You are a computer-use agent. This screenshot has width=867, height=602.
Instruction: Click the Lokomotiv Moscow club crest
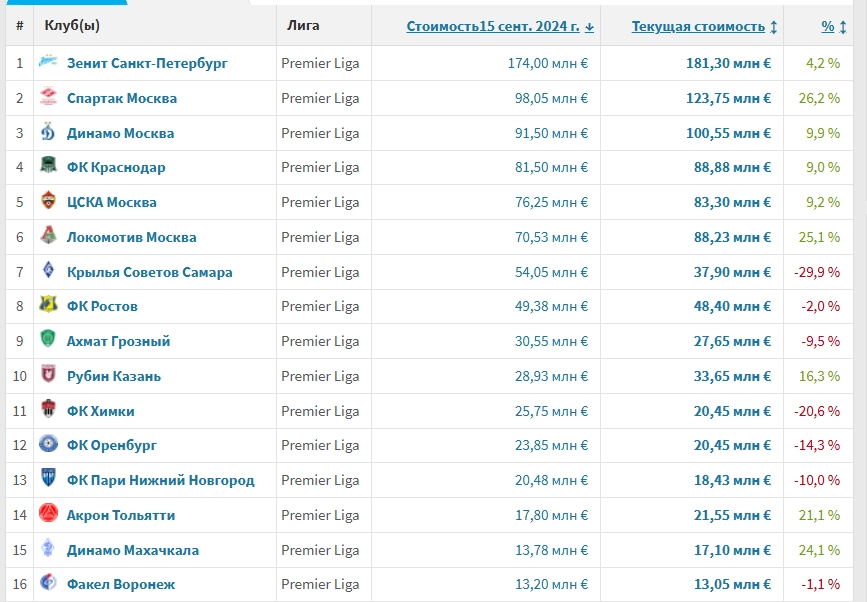pyautogui.click(x=48, y=235)
